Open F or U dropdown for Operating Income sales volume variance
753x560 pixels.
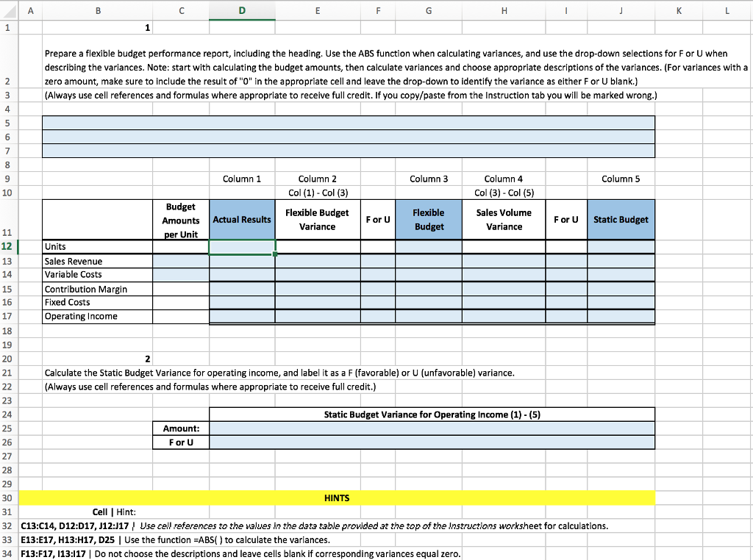566,317
